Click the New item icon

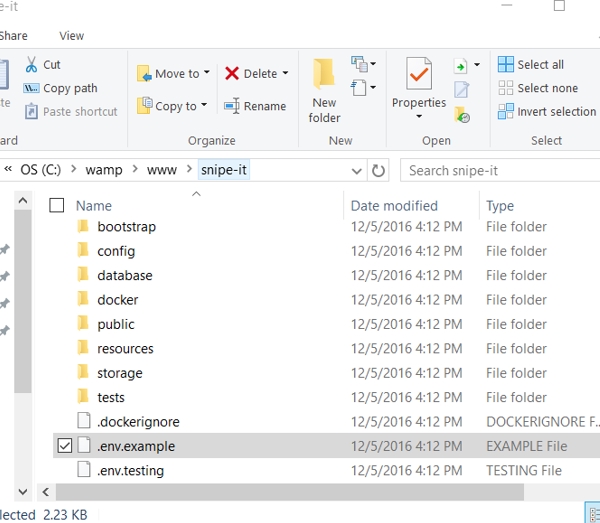pyautogui.click(x=359, y=64)
